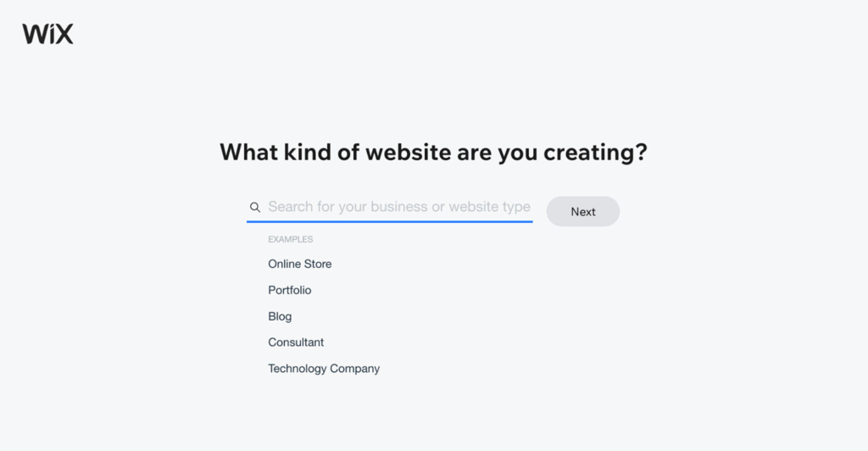Select the Consultant example
Viewport: 868px width, 451px height.
[296, 342]
